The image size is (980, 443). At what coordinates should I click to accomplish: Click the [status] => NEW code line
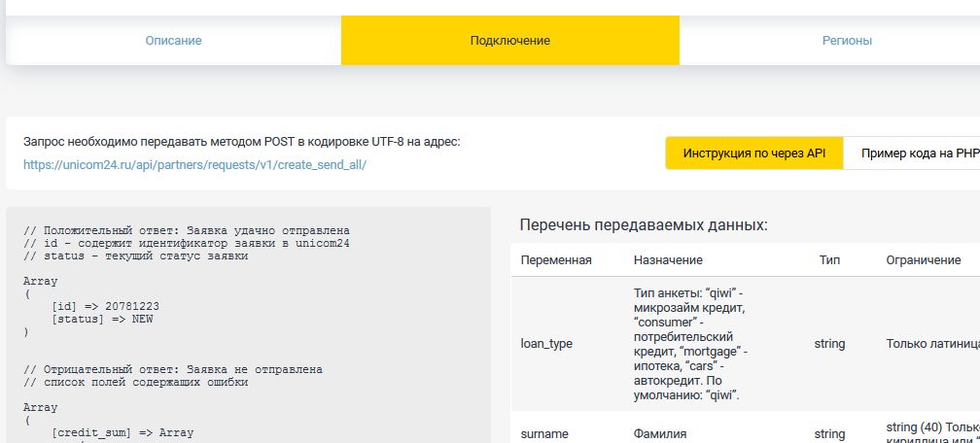[102, 320]
